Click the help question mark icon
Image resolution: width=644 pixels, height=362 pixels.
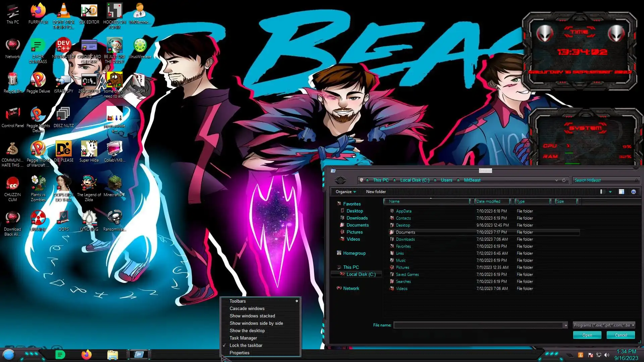click(633, 192)
